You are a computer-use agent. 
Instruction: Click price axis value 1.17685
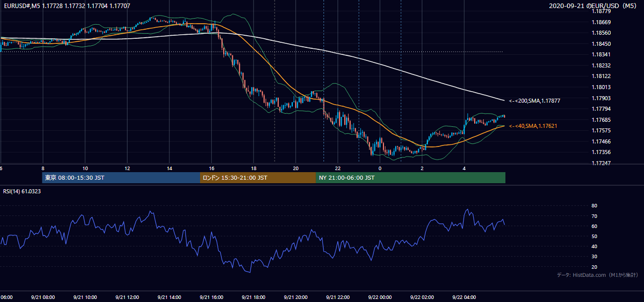(x=601, y=120)
